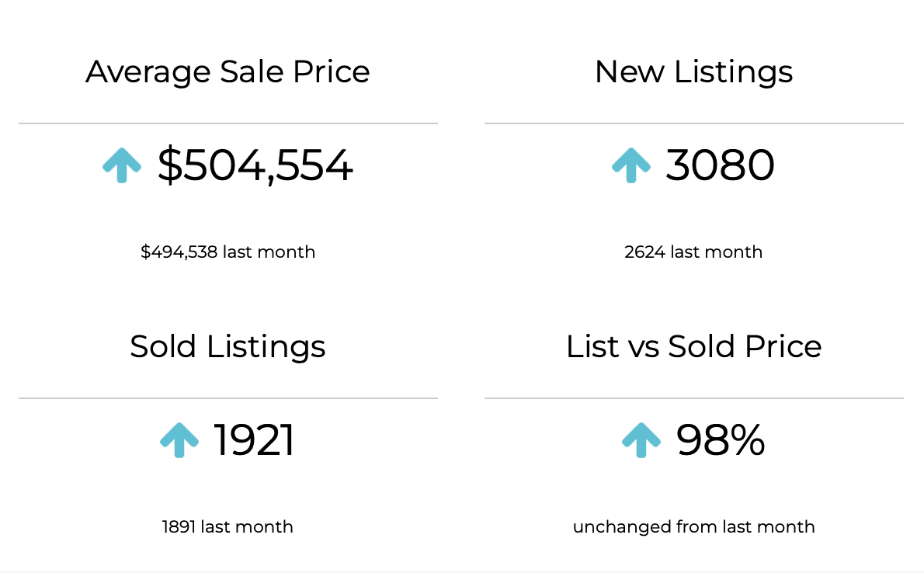Select the List vs Sold Price heading
Viewport: 924px width, 573px height.
click(x=693, y=346)
